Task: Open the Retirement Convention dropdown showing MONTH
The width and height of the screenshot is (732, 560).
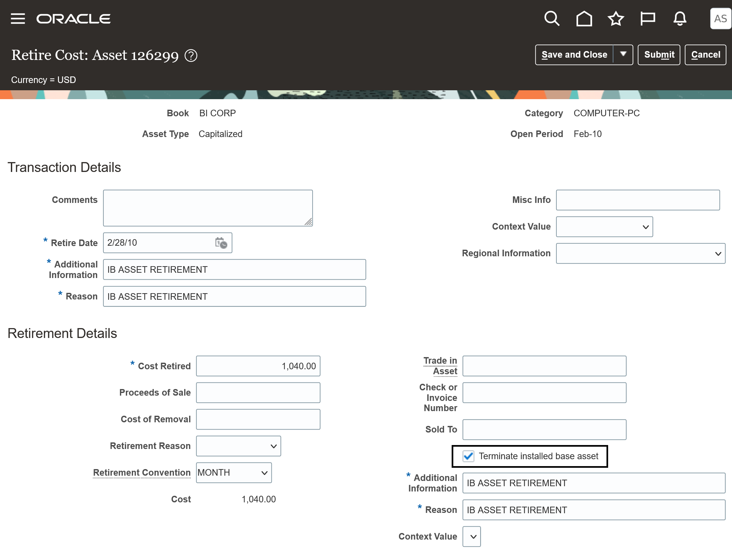Action: tap(234, 473)
